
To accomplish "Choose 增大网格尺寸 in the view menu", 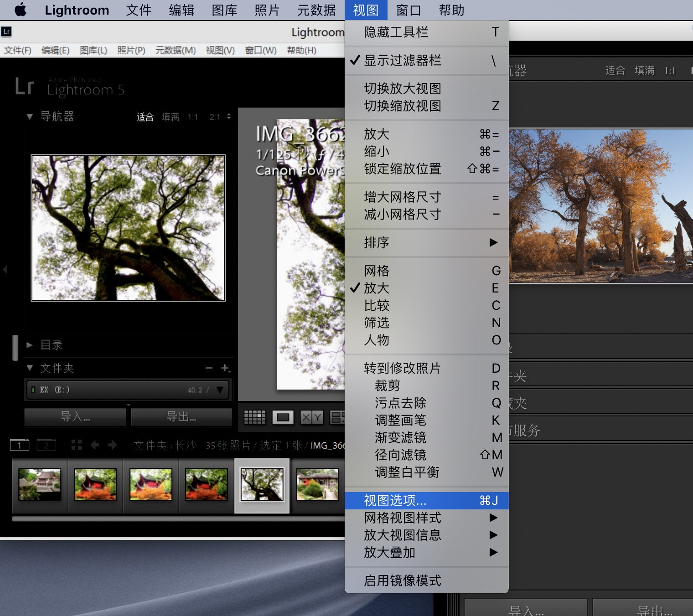I will [x=427, y=197].
